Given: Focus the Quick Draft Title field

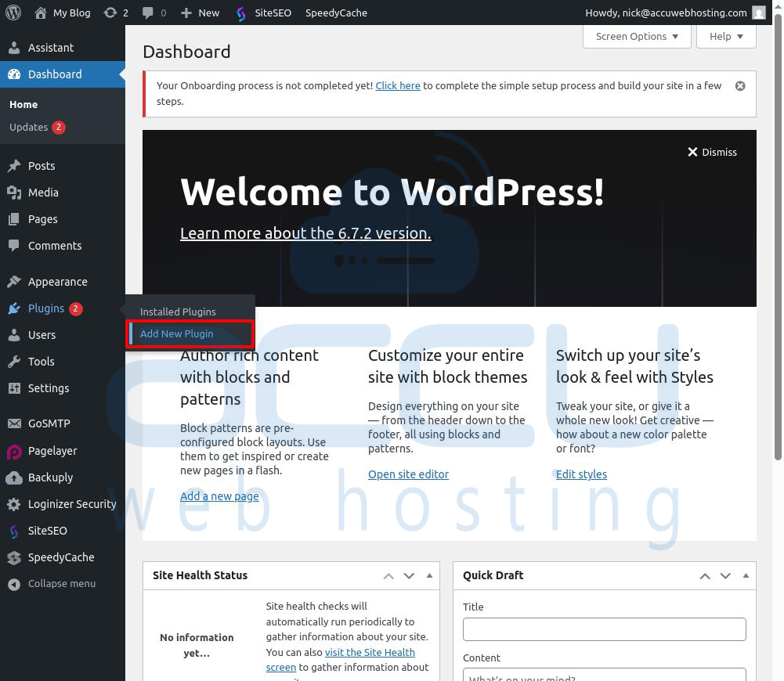Looking at the screenshot, I should coord(605,629).
